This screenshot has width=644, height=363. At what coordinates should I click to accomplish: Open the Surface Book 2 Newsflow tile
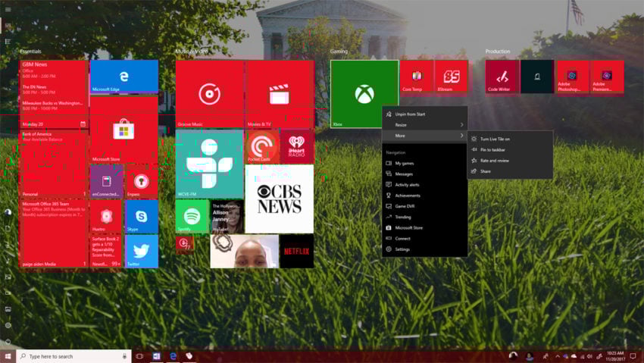107,252
